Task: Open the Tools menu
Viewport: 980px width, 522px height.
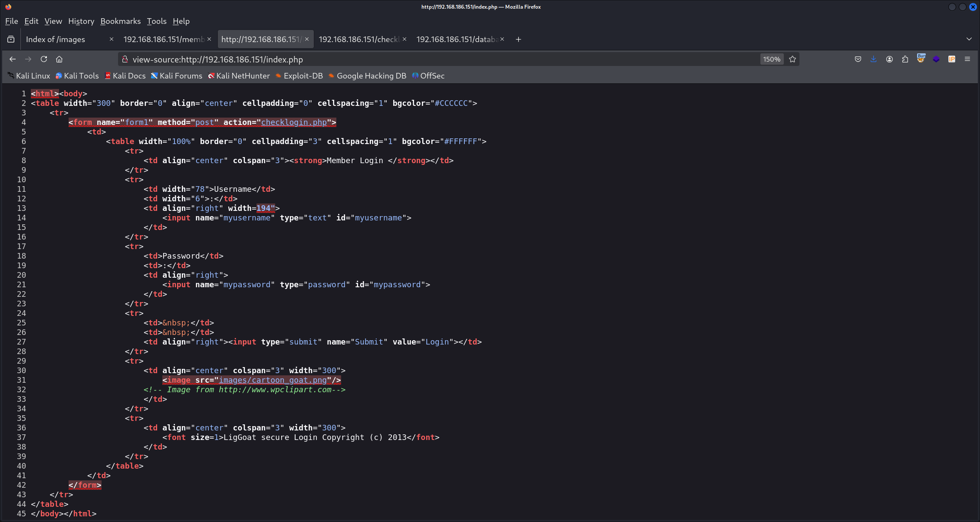Action: pos(157,21)
